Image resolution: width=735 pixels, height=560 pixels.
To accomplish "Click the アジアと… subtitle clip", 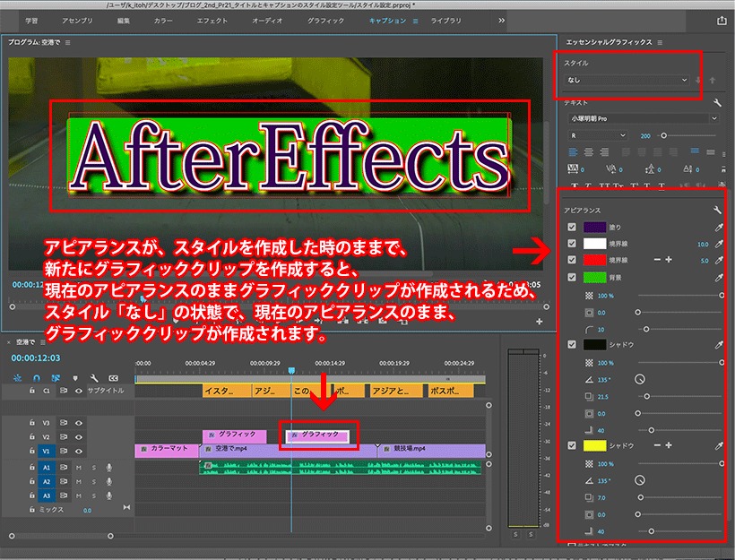I will (x=396, y=391).
